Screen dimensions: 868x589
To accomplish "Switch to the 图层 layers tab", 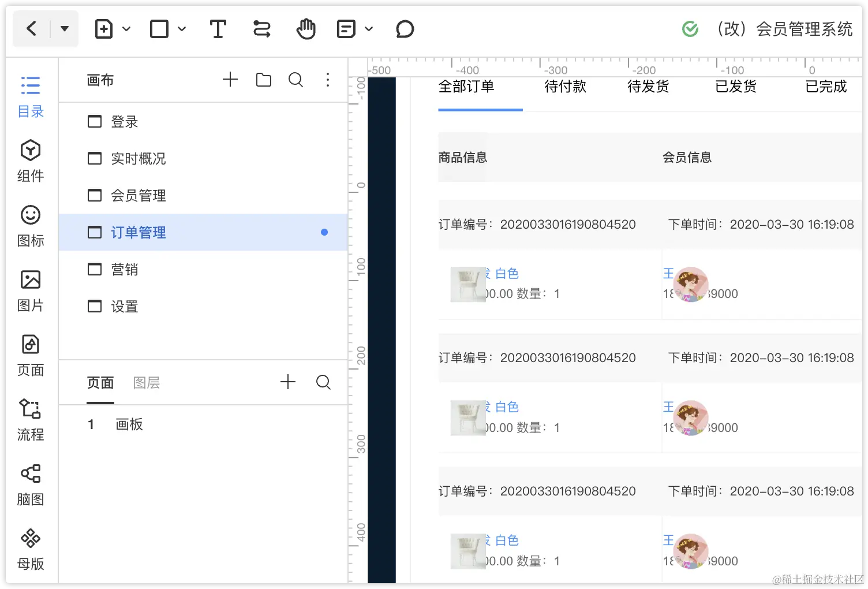I will [x=147, y=383].
